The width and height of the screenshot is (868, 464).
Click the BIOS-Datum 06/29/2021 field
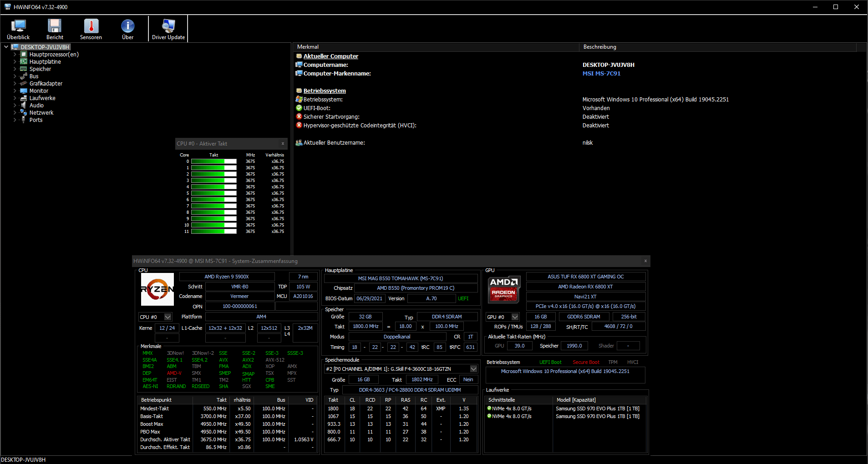pyautogui.click(x=370, y=298)
